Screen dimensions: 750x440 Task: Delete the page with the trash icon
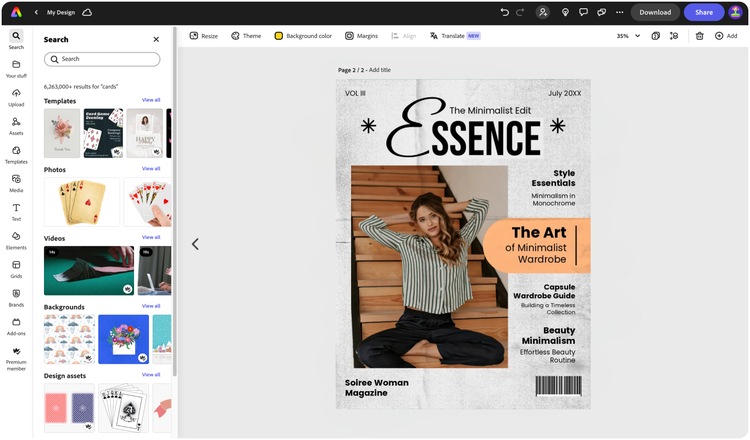point(699,36)
